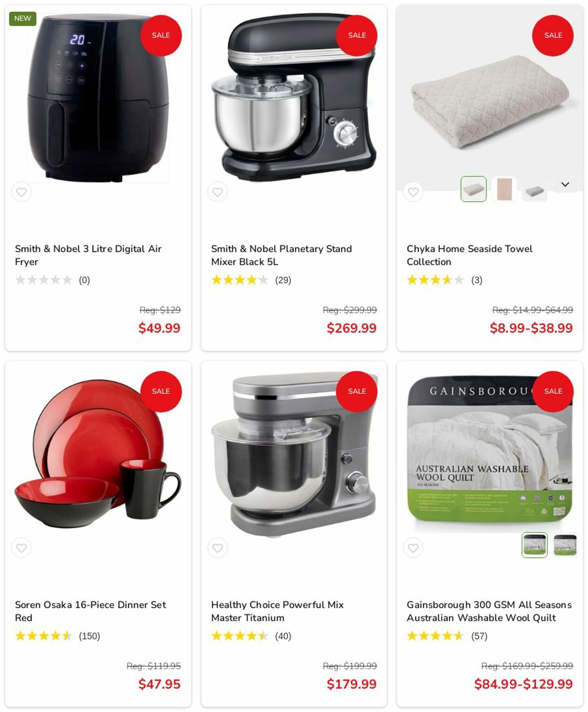The width and height of the screenshot is (588, 712).
Task: Wishlist the Healthy Choice Mix Master Titanium
Action: [217, 548]
